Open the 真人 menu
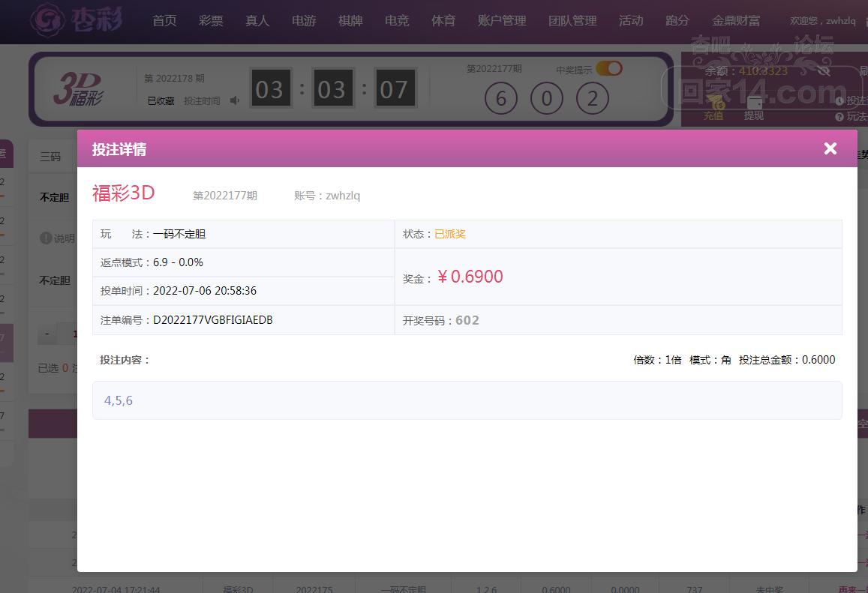868x593 pixels. [x=257, y=21]
